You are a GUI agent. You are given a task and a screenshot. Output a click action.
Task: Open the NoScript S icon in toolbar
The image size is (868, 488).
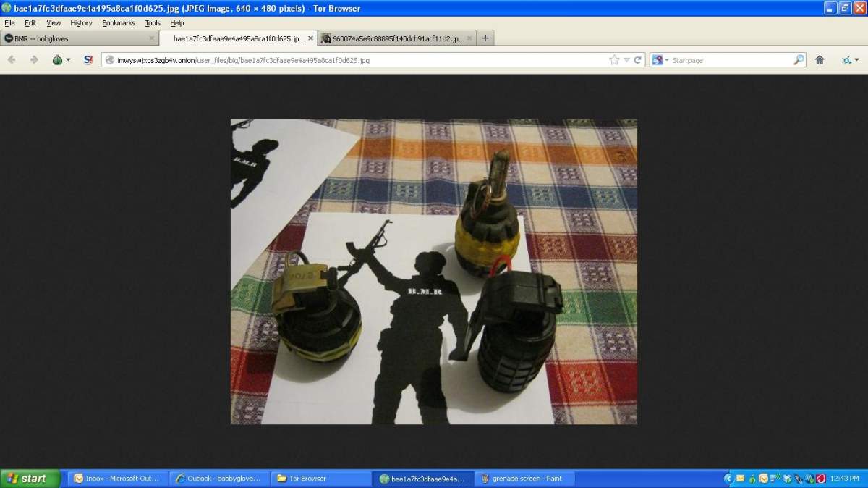click(x=88, y=60)
